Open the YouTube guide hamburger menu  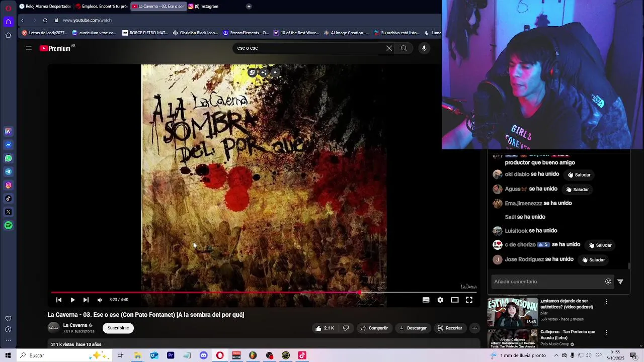[x=29, y=48]
